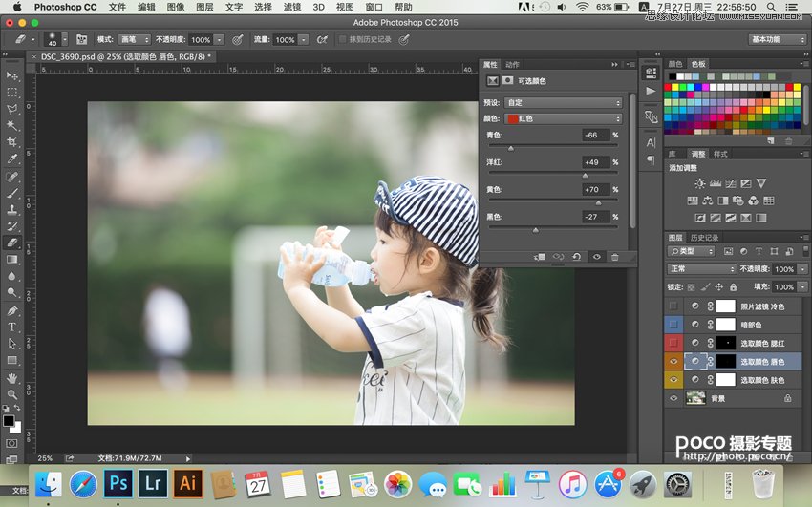Adjust the 洋红 slider handle
The height and width of the screenshot is (507, 812).
click(x=586, y=176)
